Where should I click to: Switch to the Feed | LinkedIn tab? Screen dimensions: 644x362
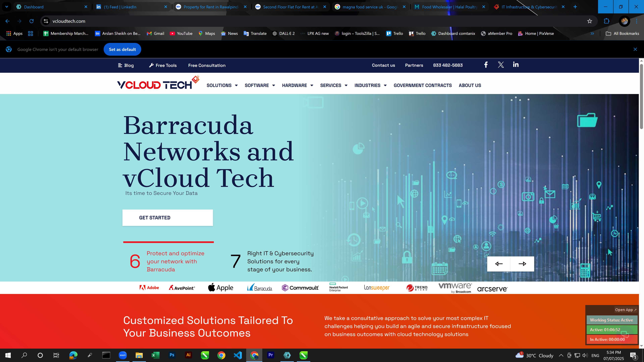pos(131,7)
